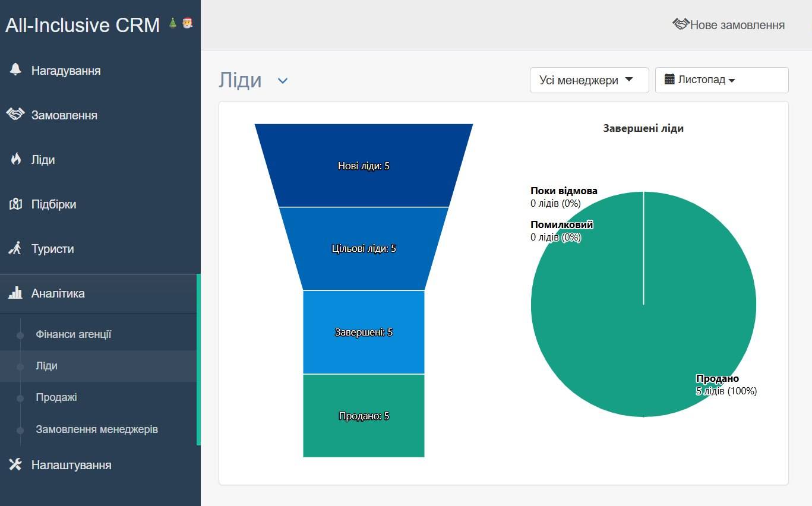Click the Нові ліди funnel segment
The width and height of the screenshot is (812, 506).
pyautogui.click(x=364, y=166)
